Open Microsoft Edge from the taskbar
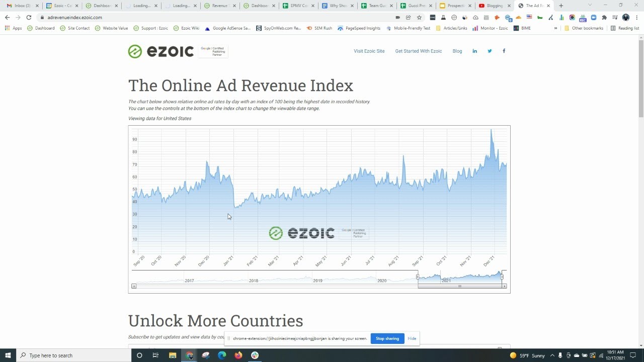This screenshot has height=362, width=644. (222, 355)
